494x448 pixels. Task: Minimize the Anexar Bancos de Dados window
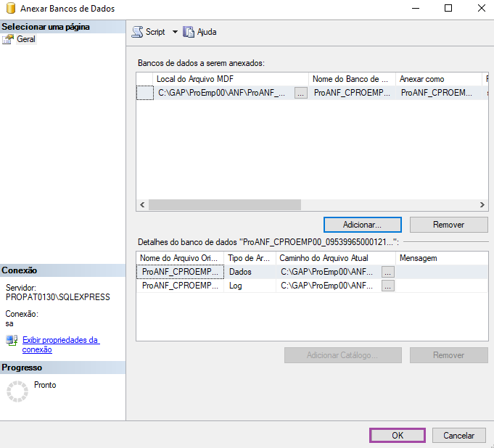(x=416, y=8)
